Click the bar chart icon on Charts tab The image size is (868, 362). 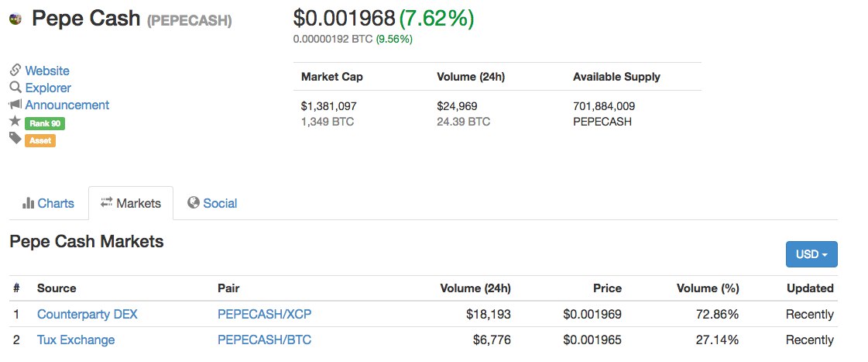[x=28, y=203]
